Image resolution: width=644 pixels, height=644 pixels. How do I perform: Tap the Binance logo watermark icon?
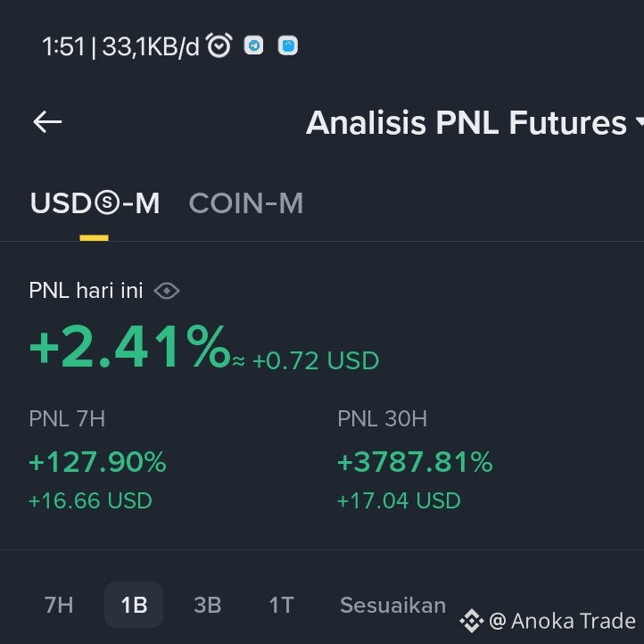[472, 621]
